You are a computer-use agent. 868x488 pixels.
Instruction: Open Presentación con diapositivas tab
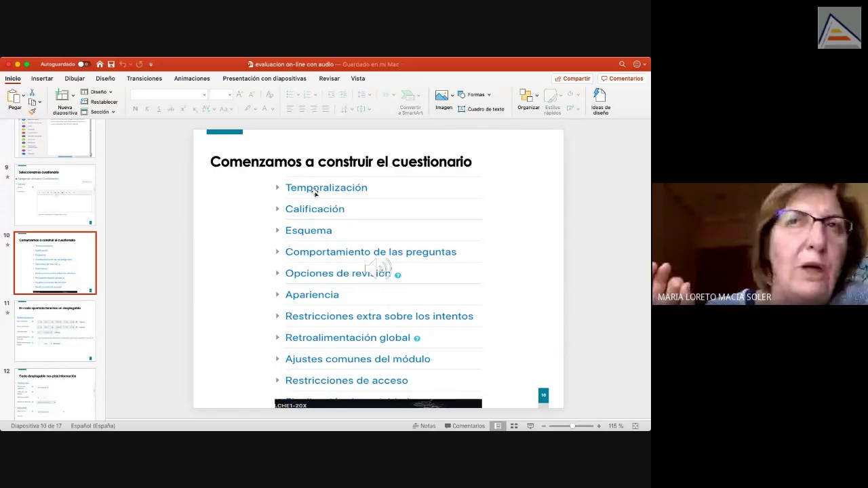point(264,79)
